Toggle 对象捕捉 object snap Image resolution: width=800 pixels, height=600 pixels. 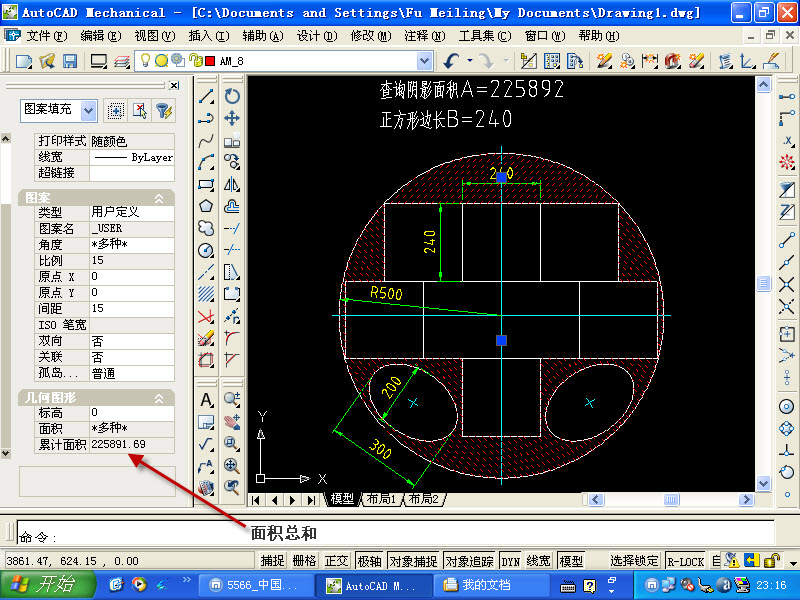point(413,561)
